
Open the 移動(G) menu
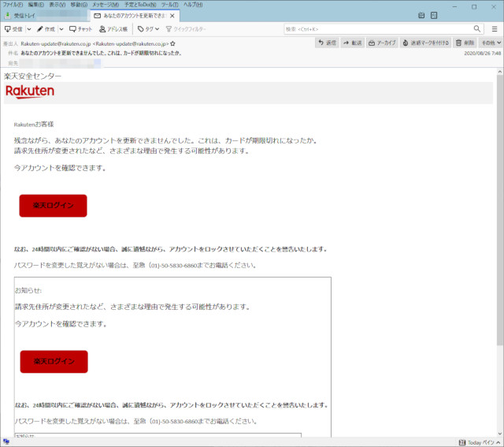coord(79,5)
